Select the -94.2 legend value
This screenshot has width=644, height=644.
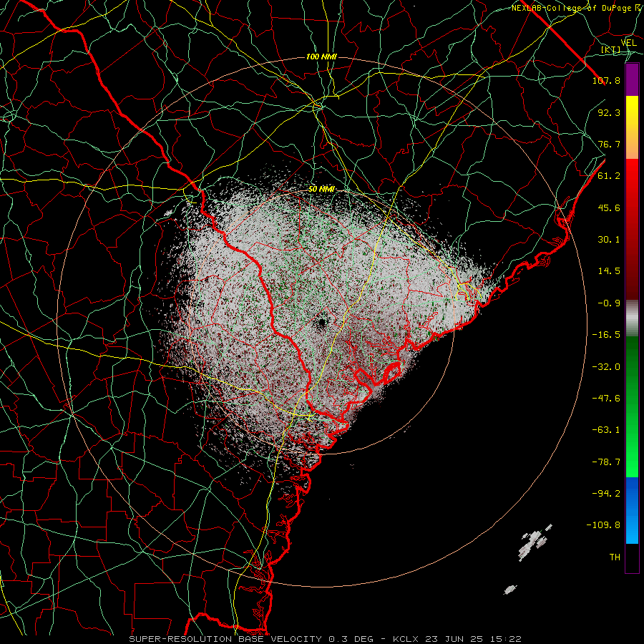click(x=606, y=494)
